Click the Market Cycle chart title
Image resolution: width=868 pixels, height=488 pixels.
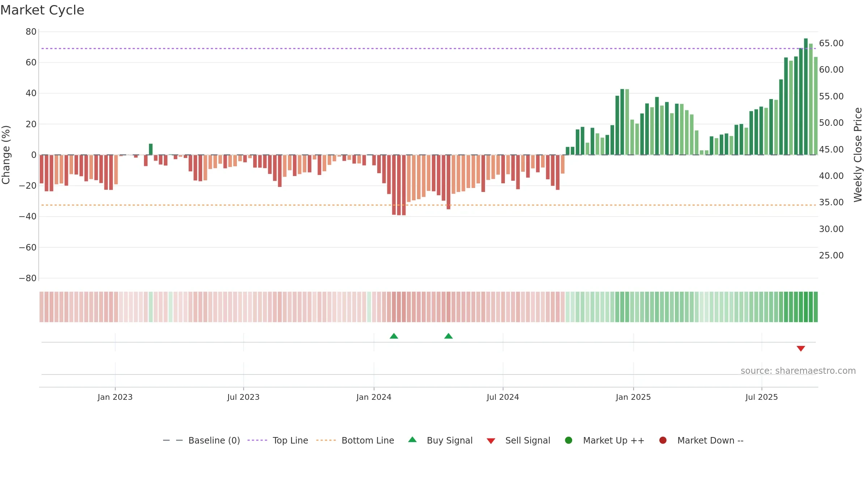[42, 10]
